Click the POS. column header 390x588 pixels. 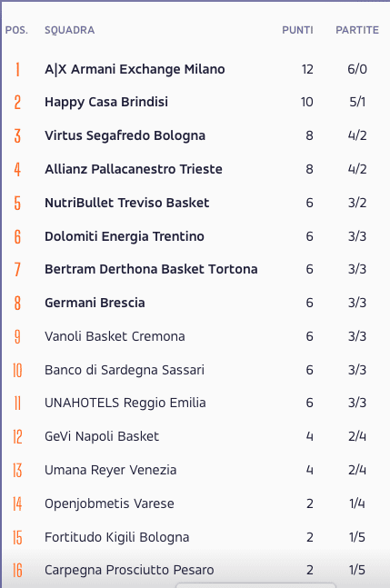[x=16, y=30]
